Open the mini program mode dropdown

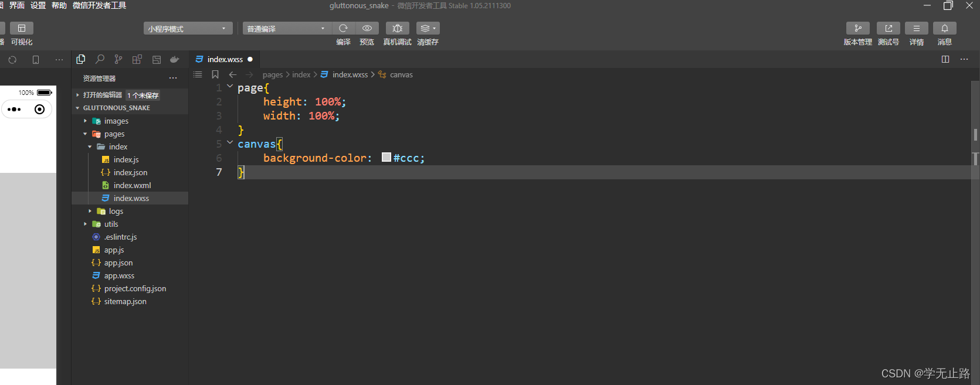[188, 28]
